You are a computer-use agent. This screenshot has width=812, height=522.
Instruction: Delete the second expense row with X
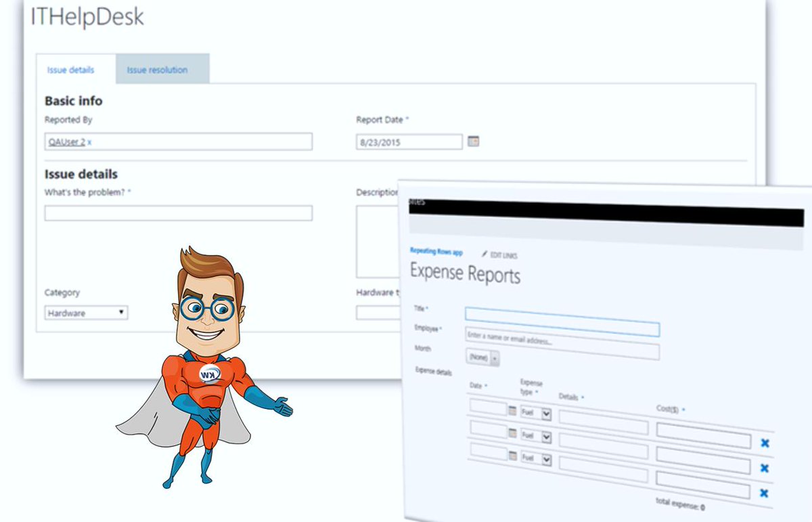click(765, 468)
